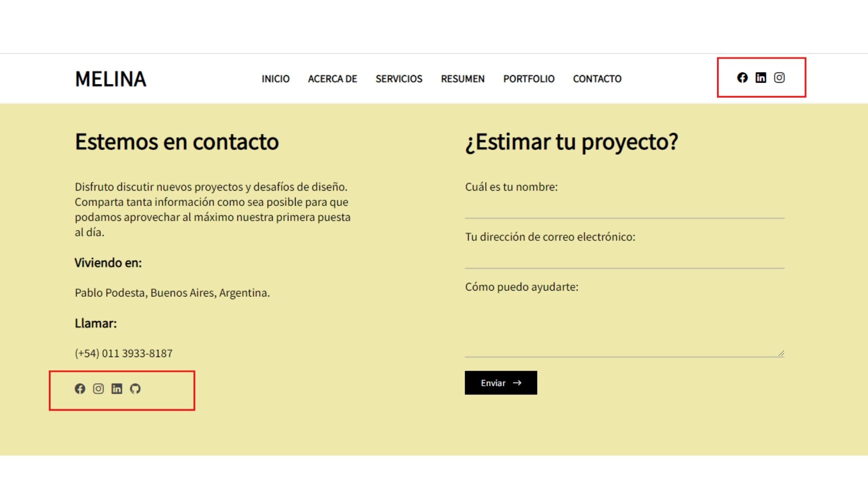Image resolution: width=868 pixels, height=488 pixels.
Task: Navigate to the INICIO menu item
Action: 276,79
